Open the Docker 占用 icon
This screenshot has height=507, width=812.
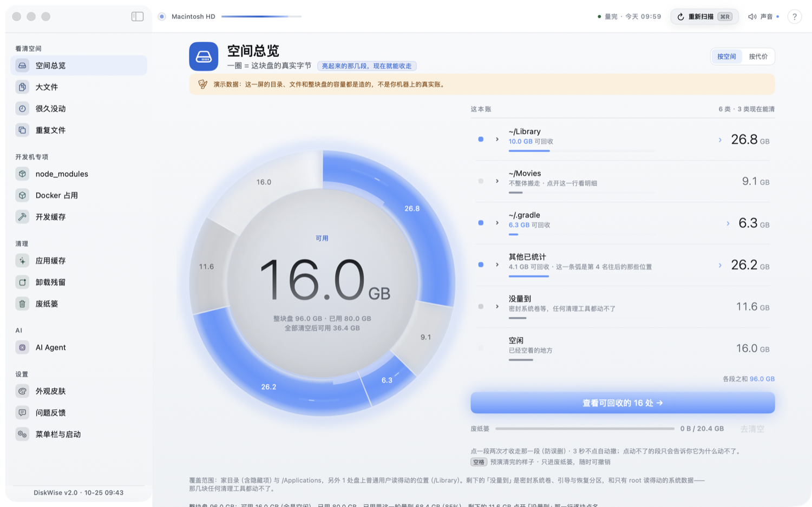(22, 195)
